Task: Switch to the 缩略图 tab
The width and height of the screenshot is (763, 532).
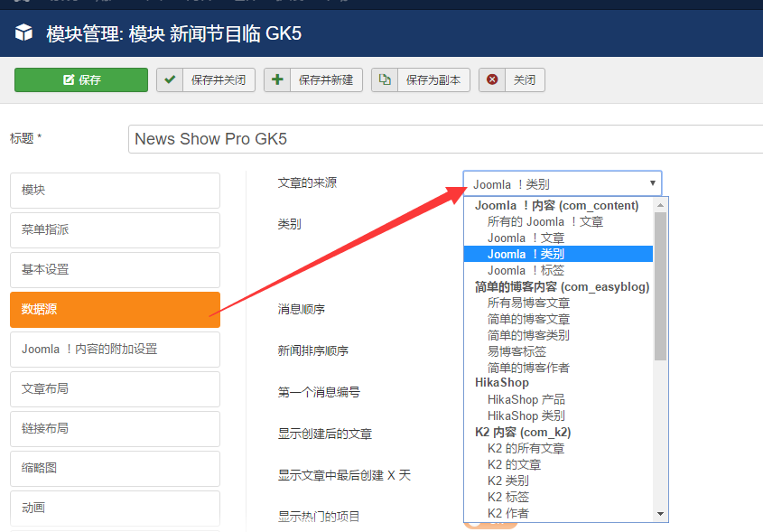Action: [x=115, y=469]
